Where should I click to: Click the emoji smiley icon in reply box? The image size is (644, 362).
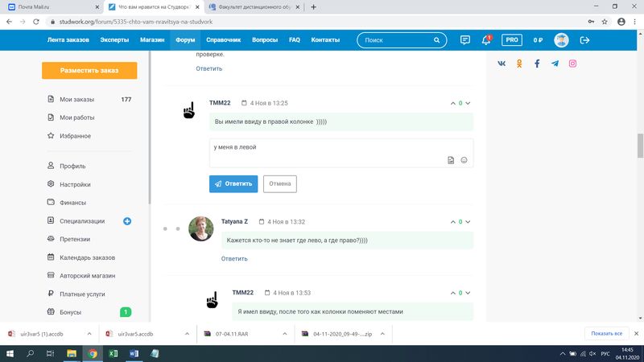click(464, 160)
